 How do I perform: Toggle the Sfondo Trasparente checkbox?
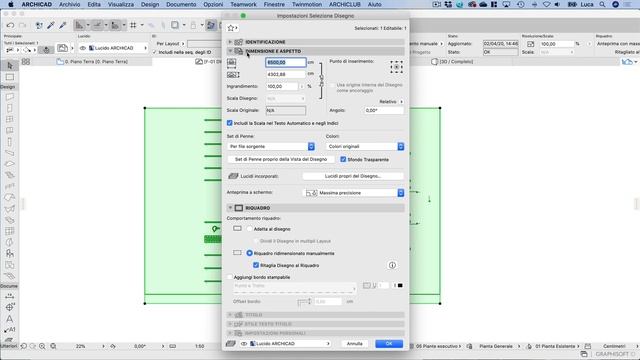tap(343, 159)
